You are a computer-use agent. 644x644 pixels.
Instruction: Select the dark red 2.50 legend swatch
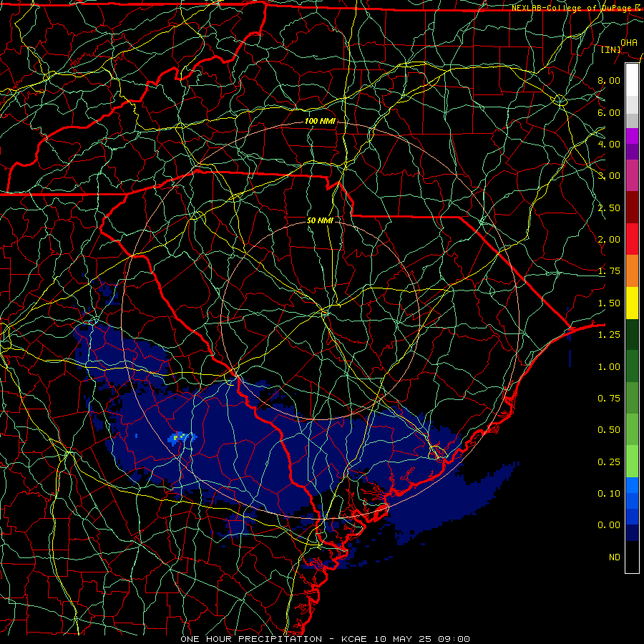tap(632, 208)
